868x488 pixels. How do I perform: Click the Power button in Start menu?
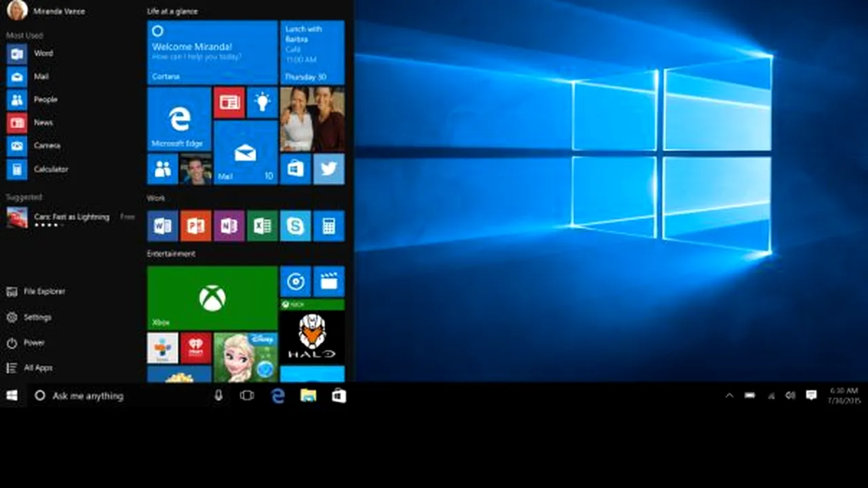tap(26, 343)
